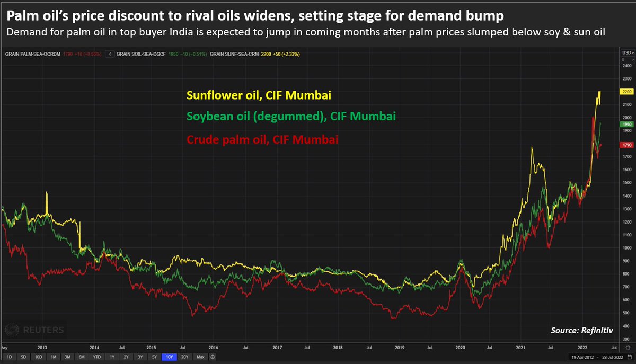The image size is (636, 364).
Task: Collapse legend with the left chevron button
Action: 110,54
